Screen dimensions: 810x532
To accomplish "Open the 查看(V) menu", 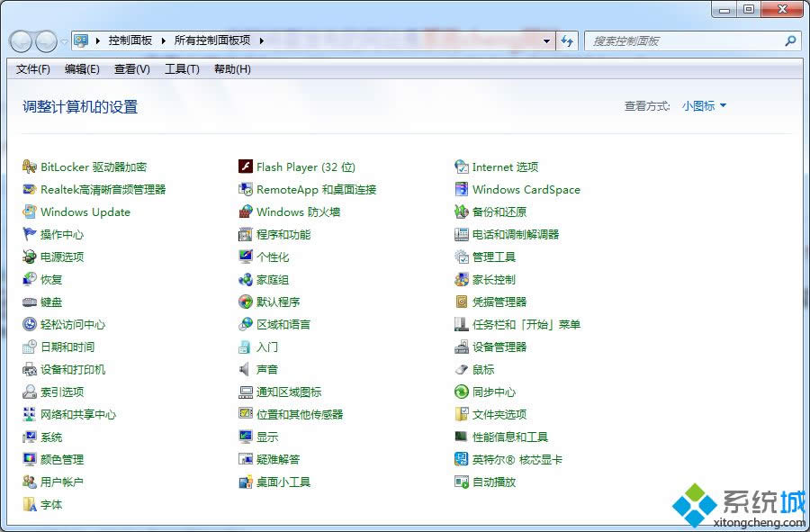I will point(132,69).
